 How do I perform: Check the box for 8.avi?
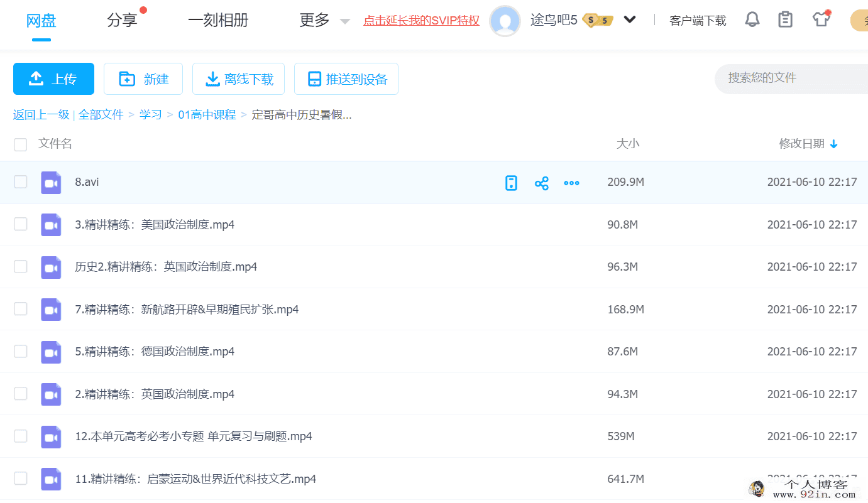21,182
